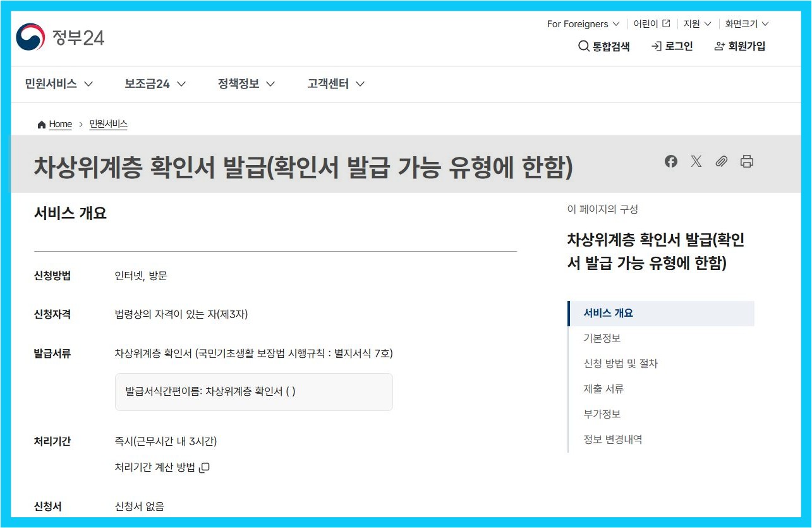Open 통합검색 via the magnifier icon
The height and width of the screenshot is (528, 812).
coord(582,46)
